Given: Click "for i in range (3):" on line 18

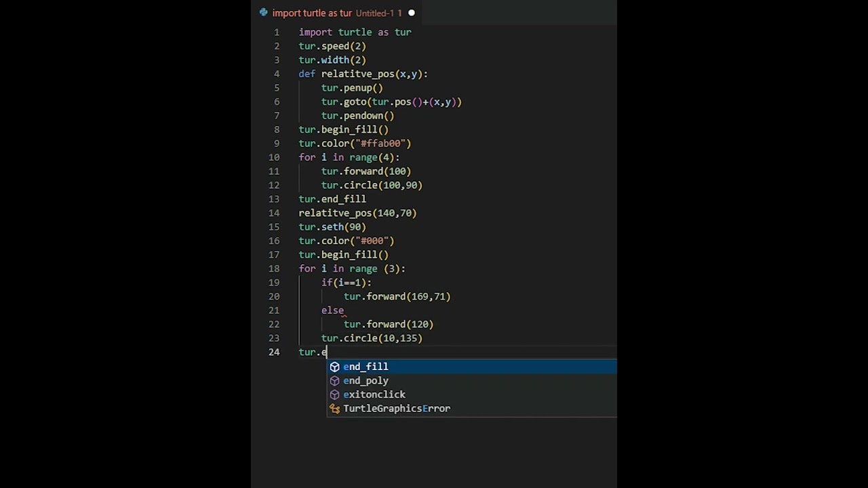Looking at the screenshot, I should click(352, 268).
